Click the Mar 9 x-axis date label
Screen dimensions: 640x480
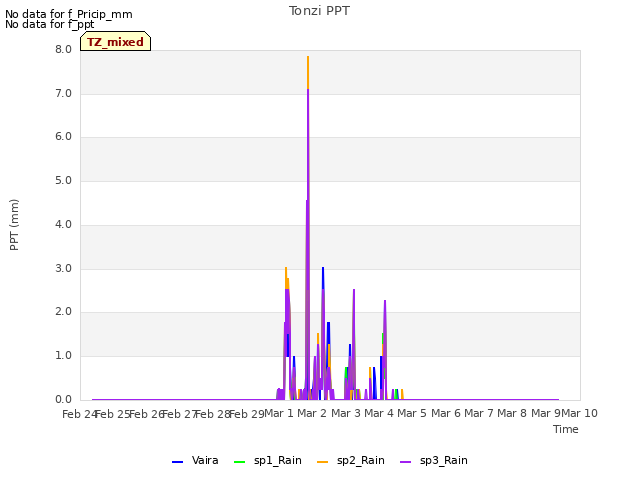(x=546, y=413)
